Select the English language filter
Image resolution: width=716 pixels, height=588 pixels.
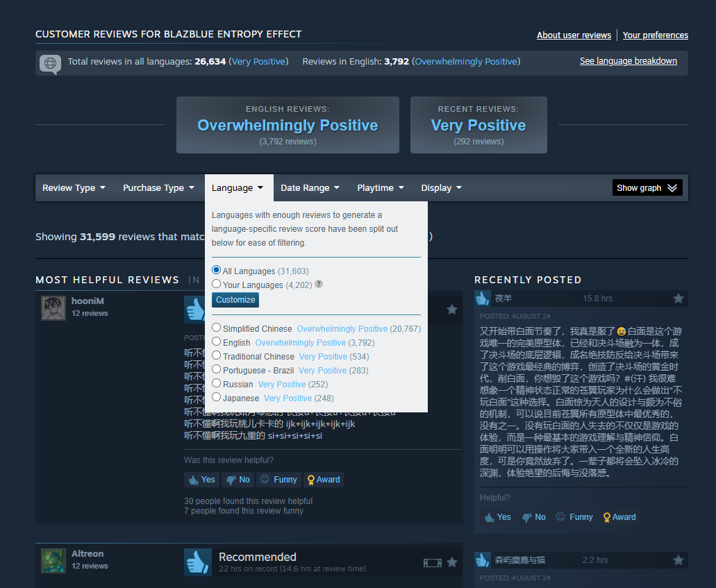(217, 342)
